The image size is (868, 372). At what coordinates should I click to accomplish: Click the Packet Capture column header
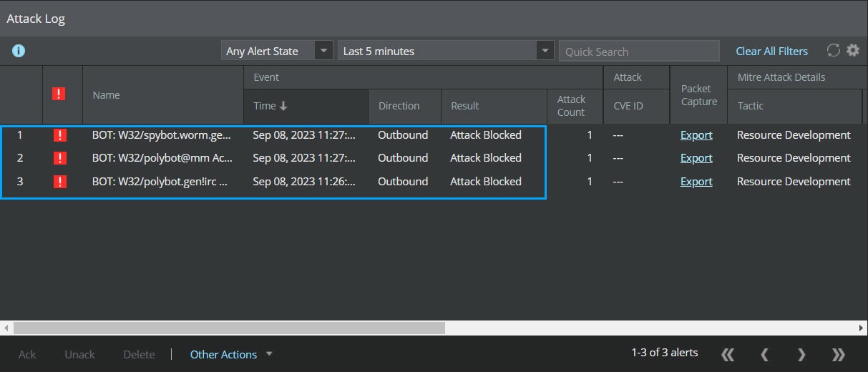(699, 94)
